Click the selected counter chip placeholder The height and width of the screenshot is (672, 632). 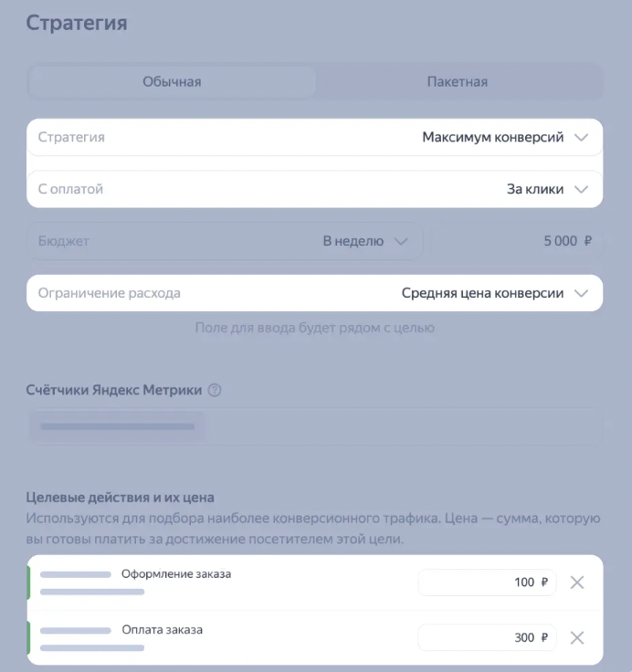click(117, 426)
